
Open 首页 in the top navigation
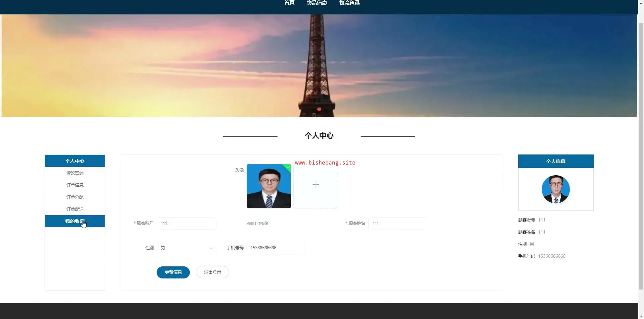pos(289,3)
